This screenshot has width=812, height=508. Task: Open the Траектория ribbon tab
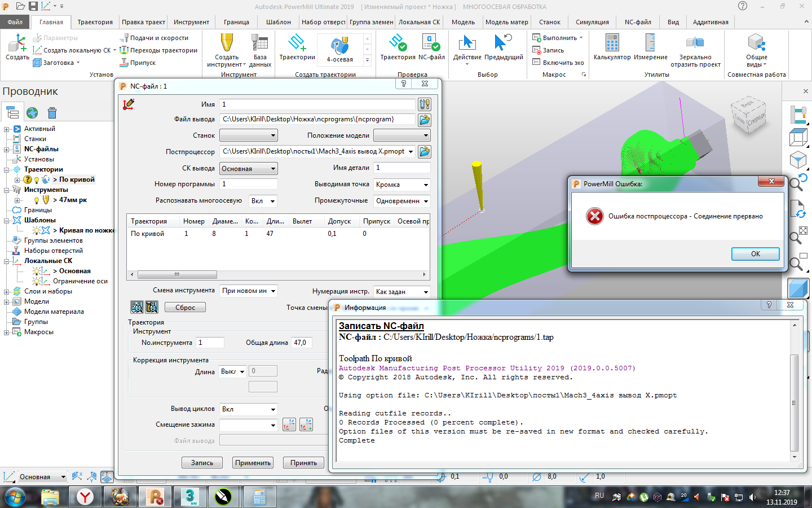click(x=95, y=22)
